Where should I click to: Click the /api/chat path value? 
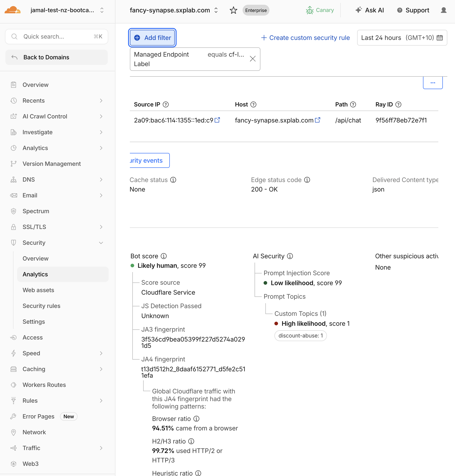(348, 120)
